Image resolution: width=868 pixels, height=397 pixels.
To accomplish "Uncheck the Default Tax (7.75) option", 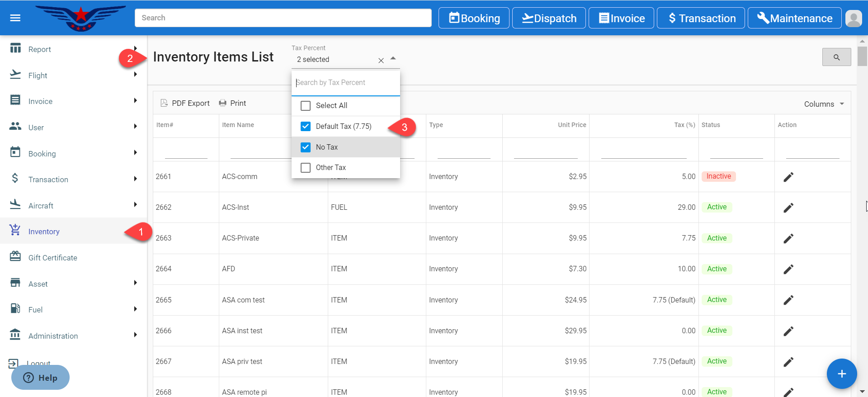I will coord(306,127).
